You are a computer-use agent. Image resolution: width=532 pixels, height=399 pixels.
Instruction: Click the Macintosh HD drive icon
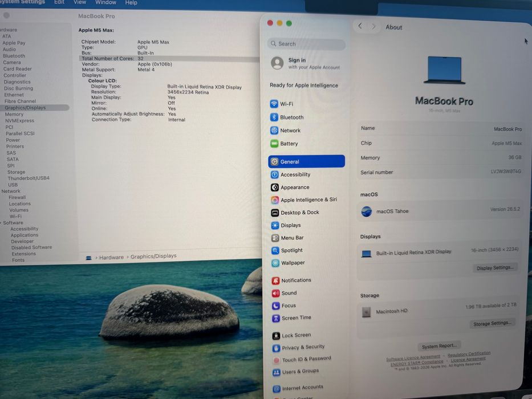click(367, 312)
